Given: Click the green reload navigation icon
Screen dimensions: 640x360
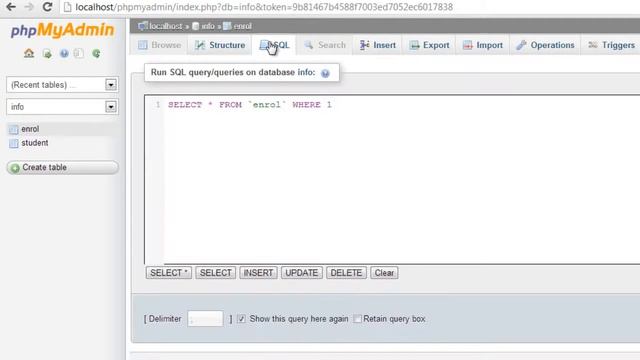Looking at the screenshot, I should coord(96,53).
